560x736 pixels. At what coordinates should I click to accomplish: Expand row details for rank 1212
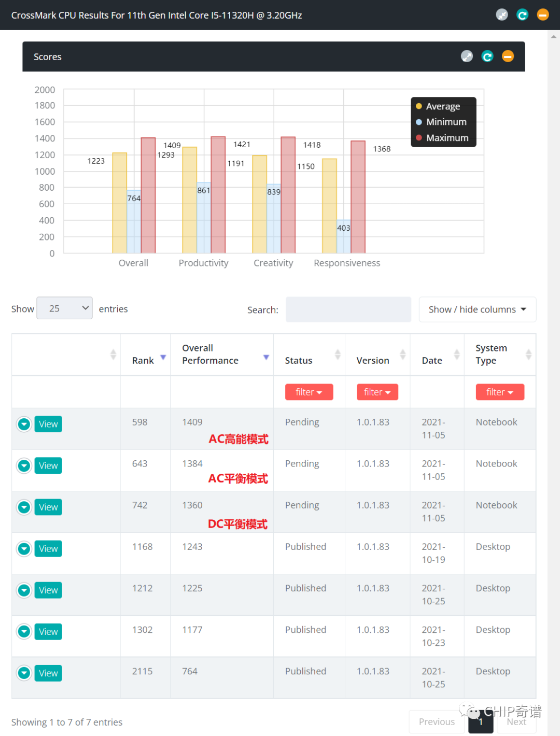(x=24, y=590)
